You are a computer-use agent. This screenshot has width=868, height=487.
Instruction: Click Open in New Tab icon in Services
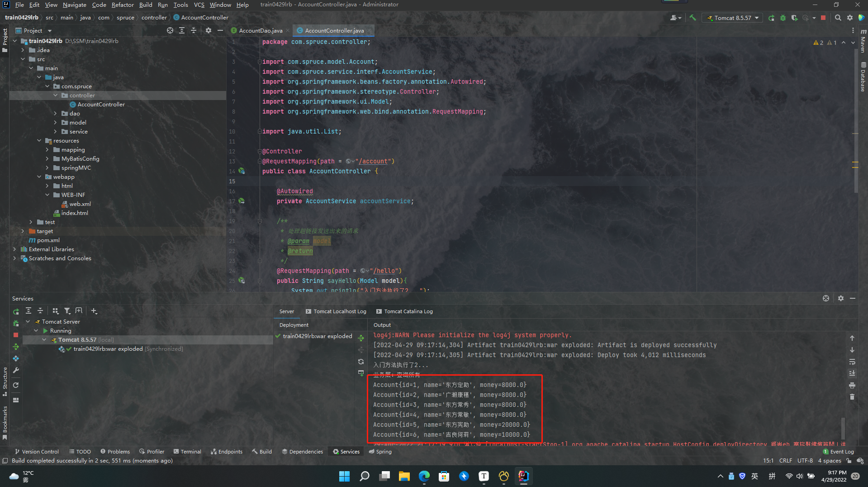coord(79,311)
